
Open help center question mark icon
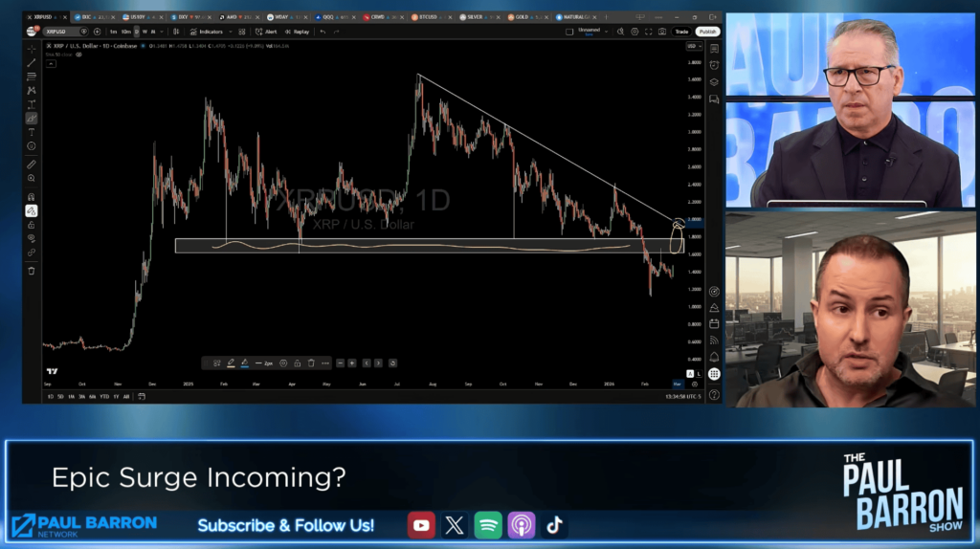pyautogui.click(x=714, y=395)
